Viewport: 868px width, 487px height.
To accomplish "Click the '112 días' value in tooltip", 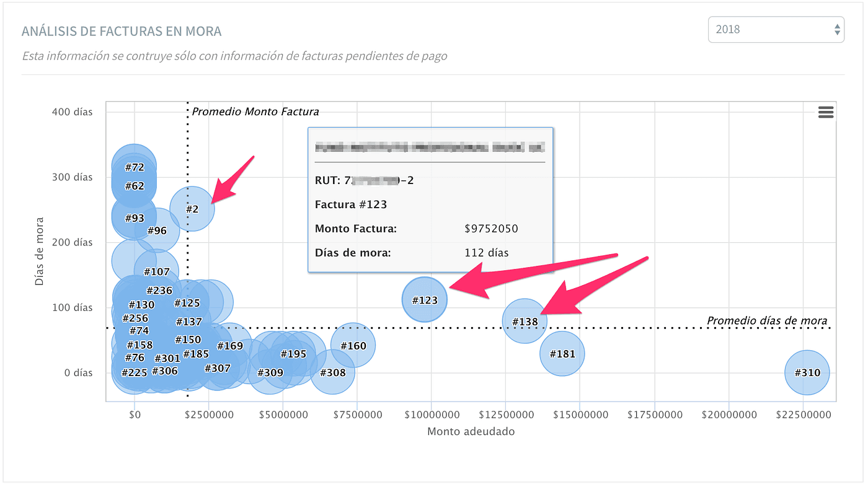I will point(487,253).
